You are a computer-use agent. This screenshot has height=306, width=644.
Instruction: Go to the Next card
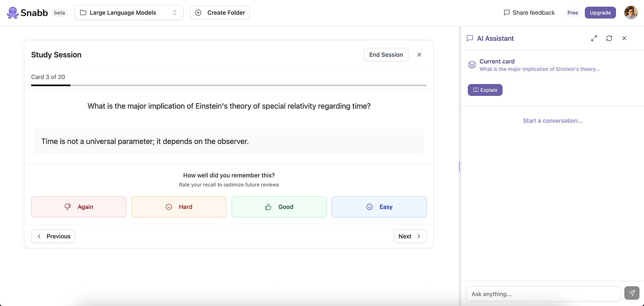coord(410,236)
